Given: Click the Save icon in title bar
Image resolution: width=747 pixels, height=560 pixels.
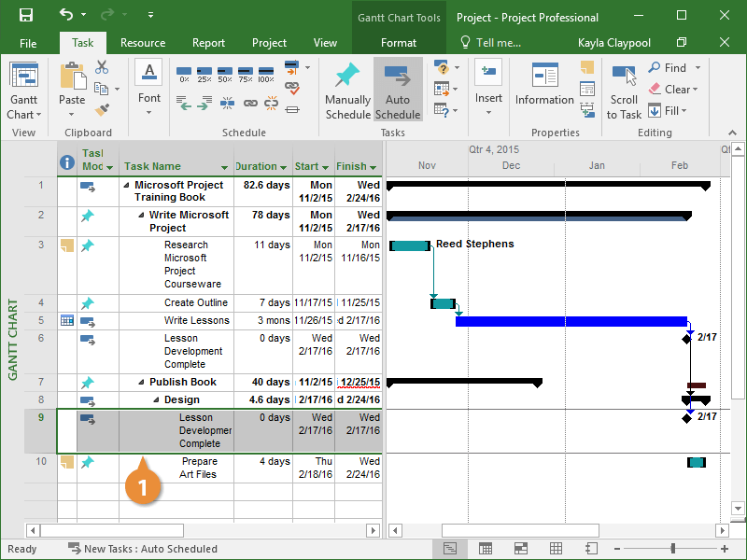Looking at the screenshot, I should 25,16.
